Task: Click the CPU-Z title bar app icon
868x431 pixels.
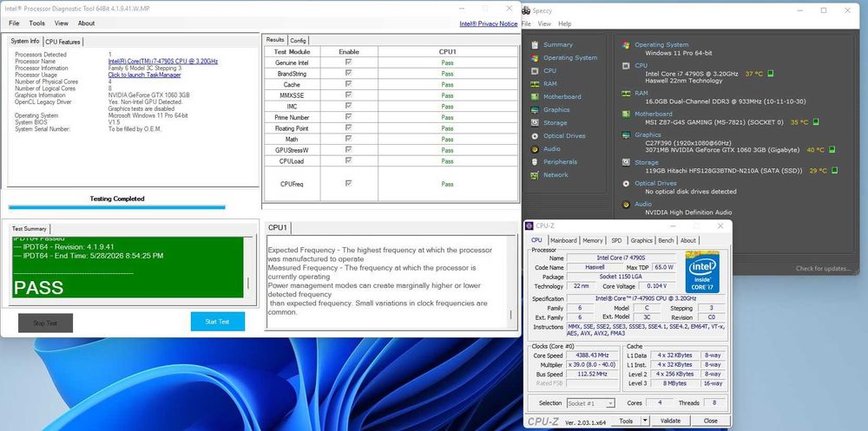Action: point(529,225)
